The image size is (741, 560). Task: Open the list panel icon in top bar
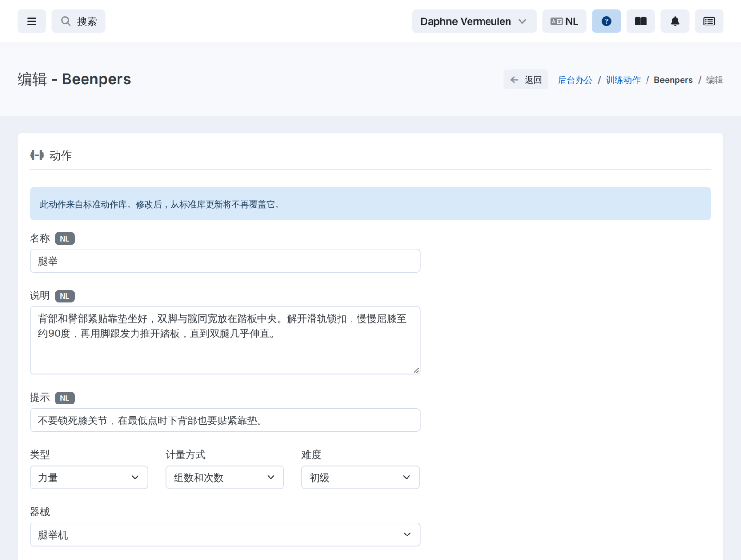(x=709, y=21)
